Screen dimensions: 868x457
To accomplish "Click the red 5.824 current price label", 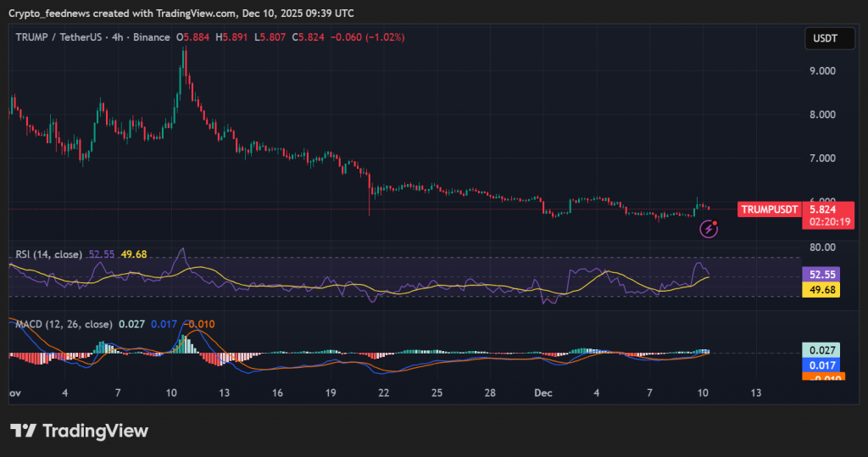I will coord(824,209).
